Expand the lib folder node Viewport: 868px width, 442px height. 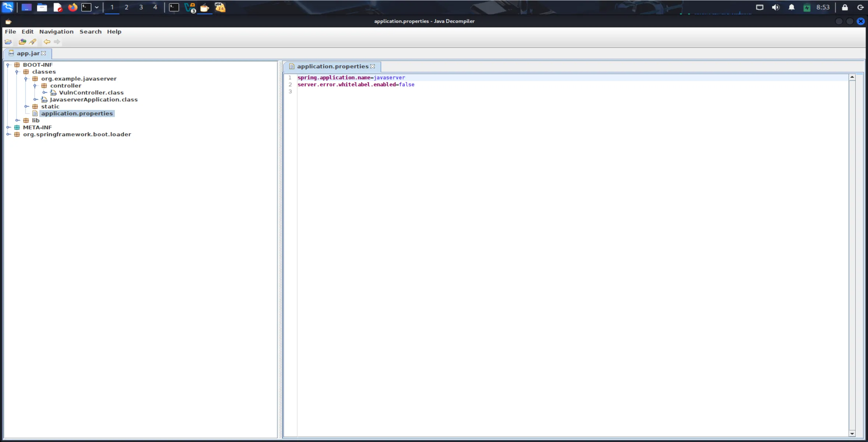[x=17, y=121]
